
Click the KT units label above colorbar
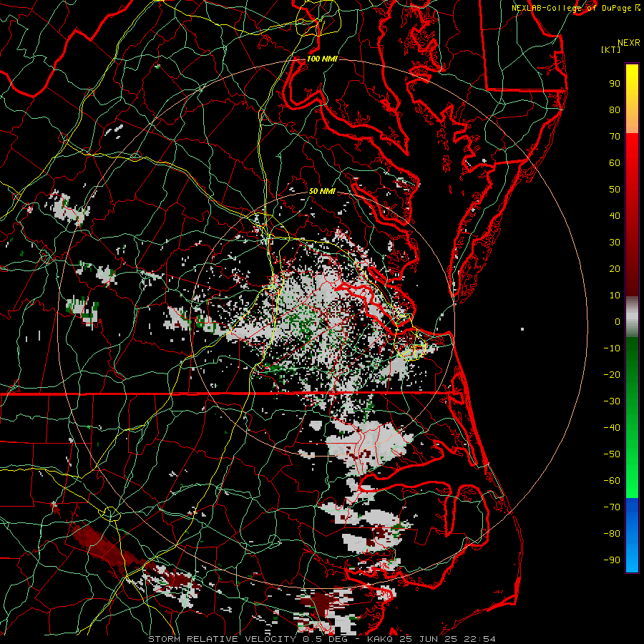pyautogui.click(x=611, y=49)
